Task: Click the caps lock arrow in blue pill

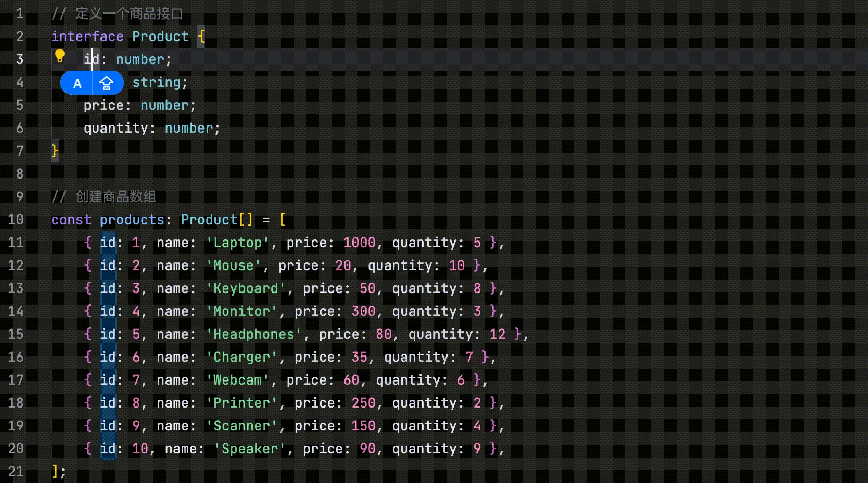Action: (107, 83)
